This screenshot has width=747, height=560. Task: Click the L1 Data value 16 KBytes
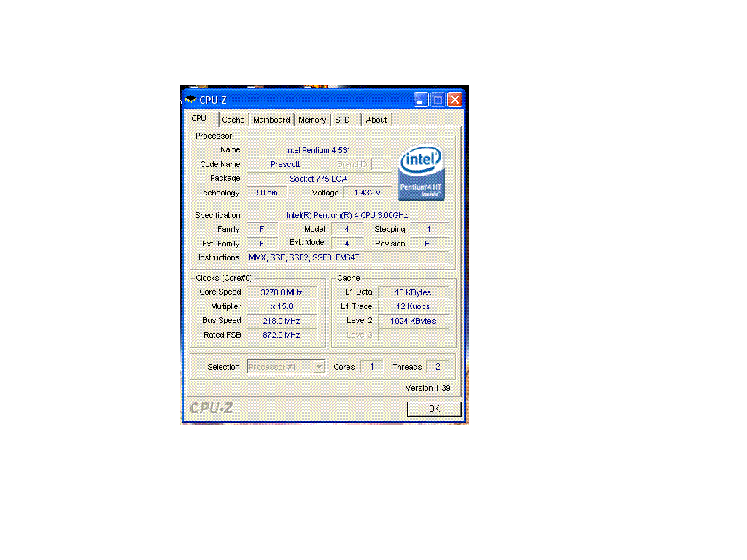tap(413, 292)
